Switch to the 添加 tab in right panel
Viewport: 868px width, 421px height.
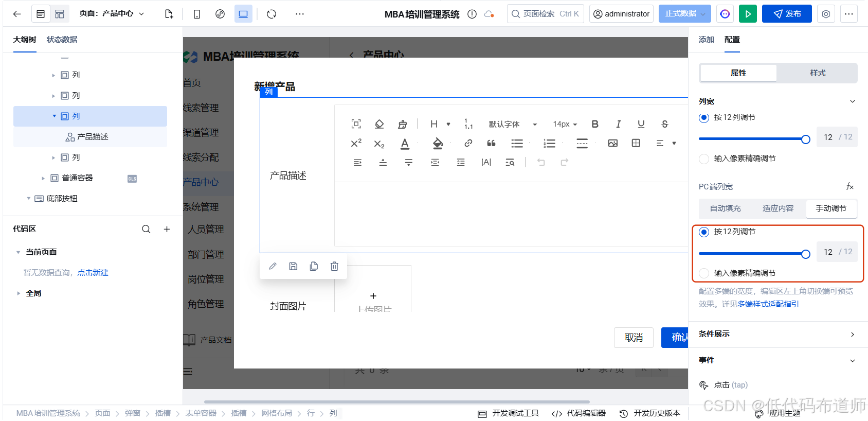[x=706, y=40]
